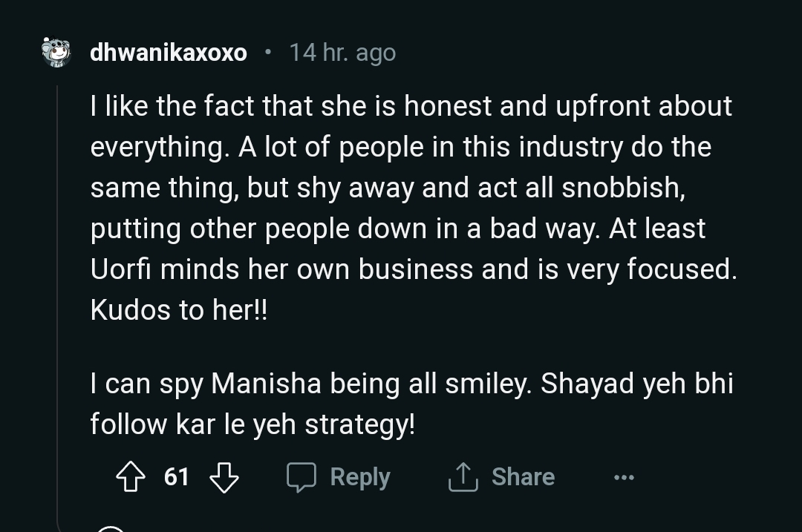Viewport: 802px width, 532px height.
Task: Click the share arrow icon
Action: 461,477
